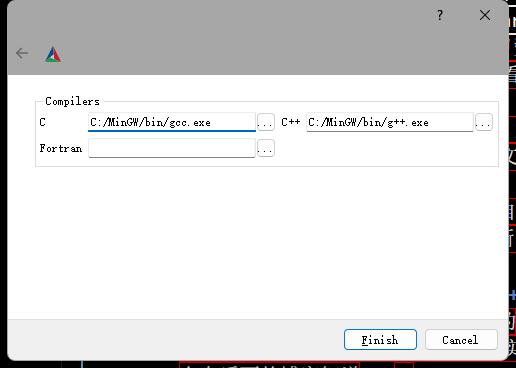The width and height of the screenshot is (516, 368).
Task: Click the empty Fortran compiler field
Action: coord(172,148)
